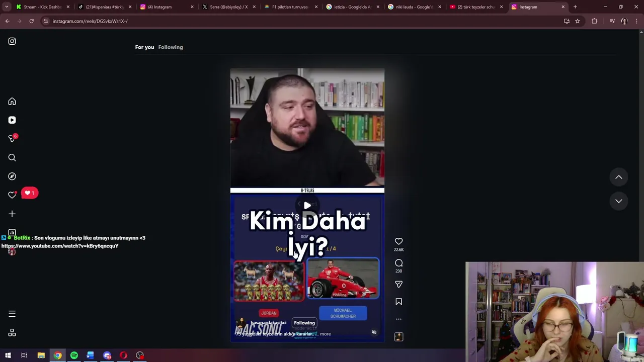This screenshot has height=362, width=644.
Task: Open the red notification popup showing 1 like
Action: coord(30,193)
